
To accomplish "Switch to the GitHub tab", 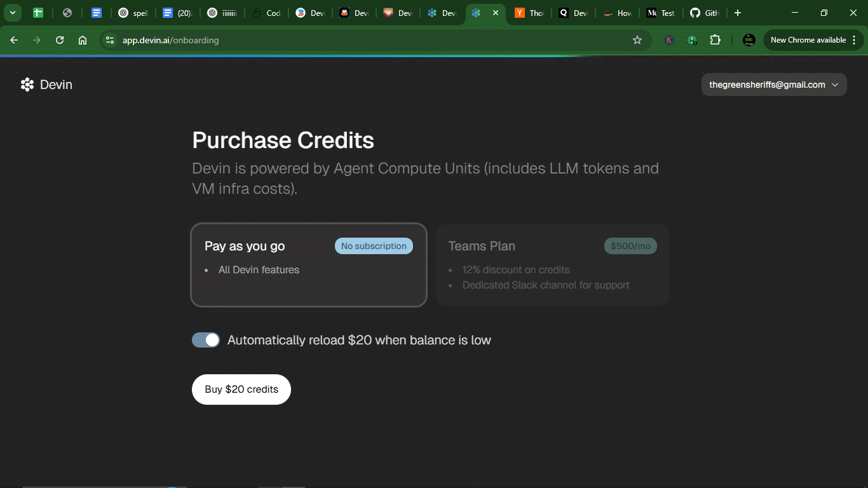I will point(705,13).
